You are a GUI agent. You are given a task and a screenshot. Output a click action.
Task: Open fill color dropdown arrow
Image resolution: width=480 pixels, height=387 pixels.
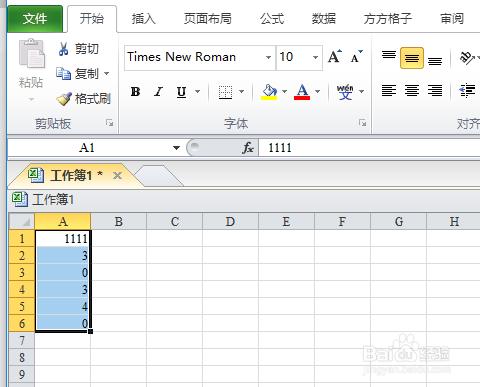284,91
